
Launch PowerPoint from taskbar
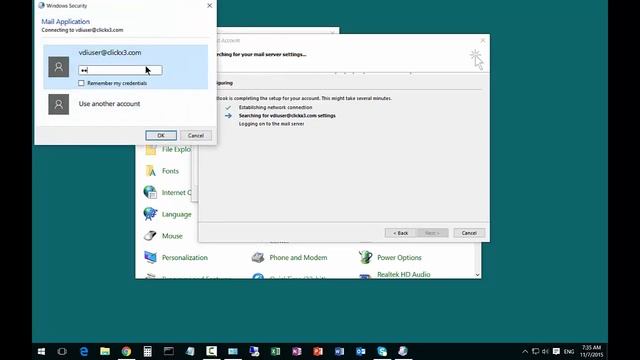tap(318, 351)
